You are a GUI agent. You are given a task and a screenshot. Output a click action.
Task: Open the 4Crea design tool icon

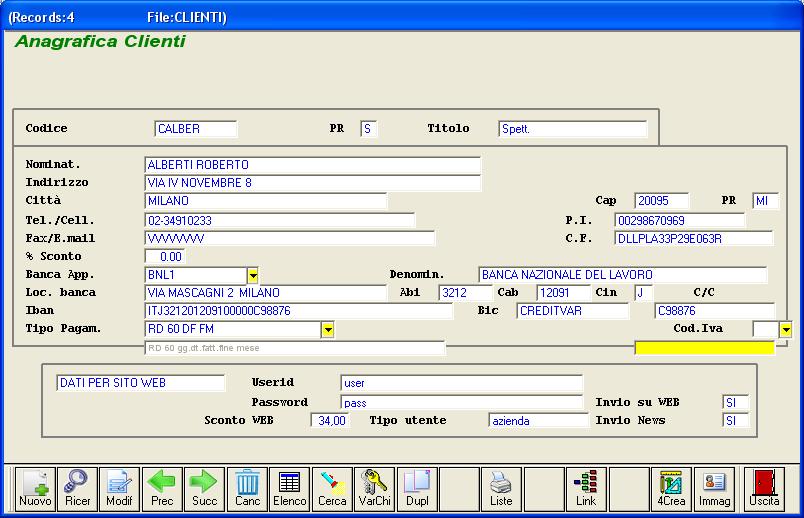(x=671, y=489)
